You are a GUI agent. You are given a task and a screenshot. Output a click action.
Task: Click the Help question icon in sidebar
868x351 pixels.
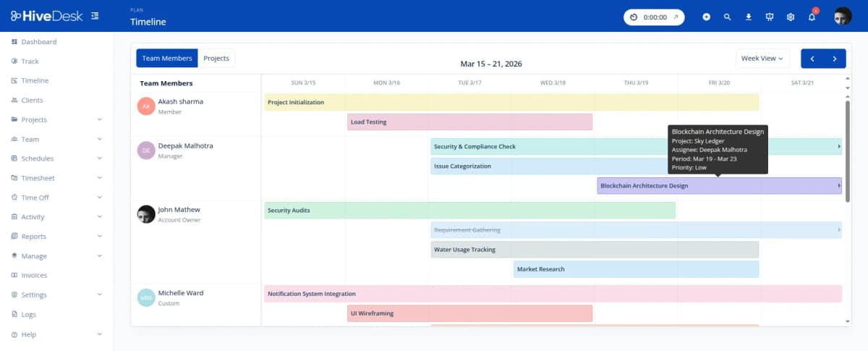click(x=14, y=334)
